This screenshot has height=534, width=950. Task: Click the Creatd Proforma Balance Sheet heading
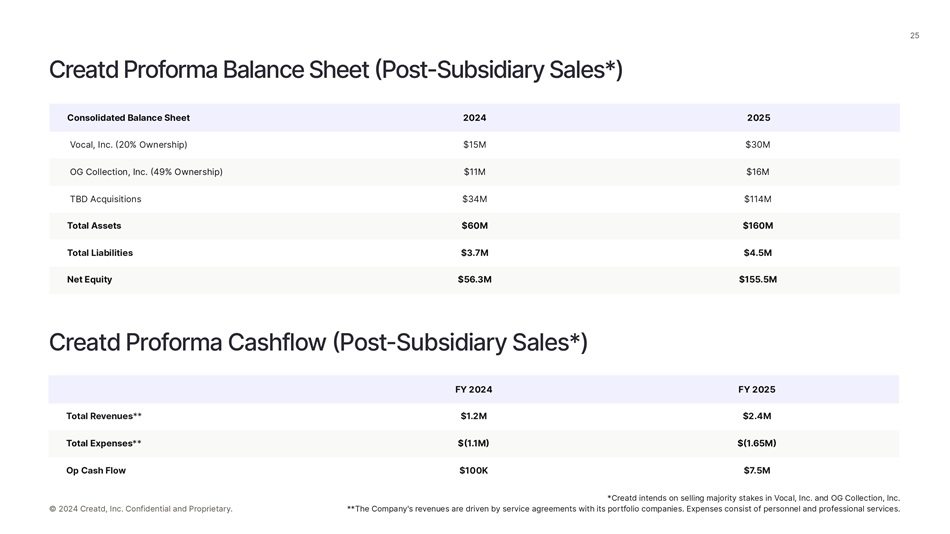tap(335, 70)
